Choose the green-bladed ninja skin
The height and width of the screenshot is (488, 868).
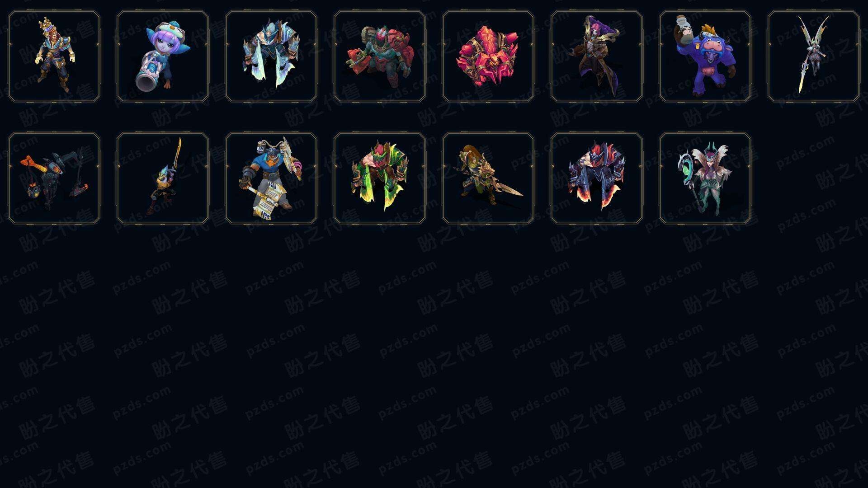click(x=380, y=178)
